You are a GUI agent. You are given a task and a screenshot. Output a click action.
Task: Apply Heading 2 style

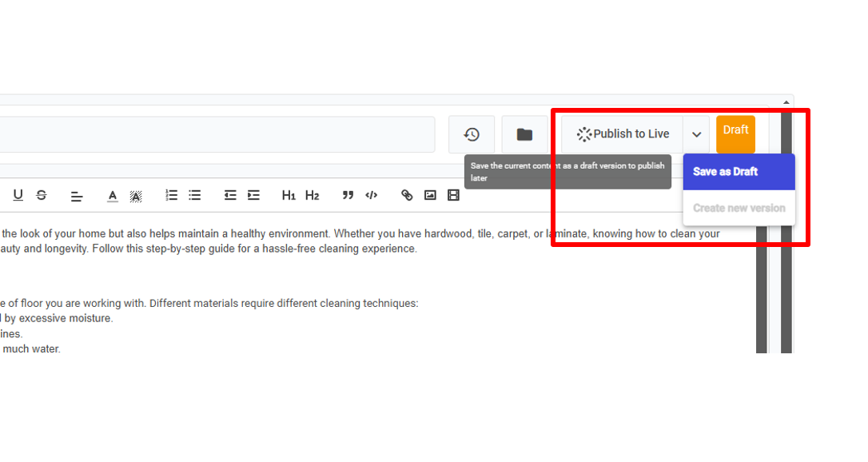312,195
